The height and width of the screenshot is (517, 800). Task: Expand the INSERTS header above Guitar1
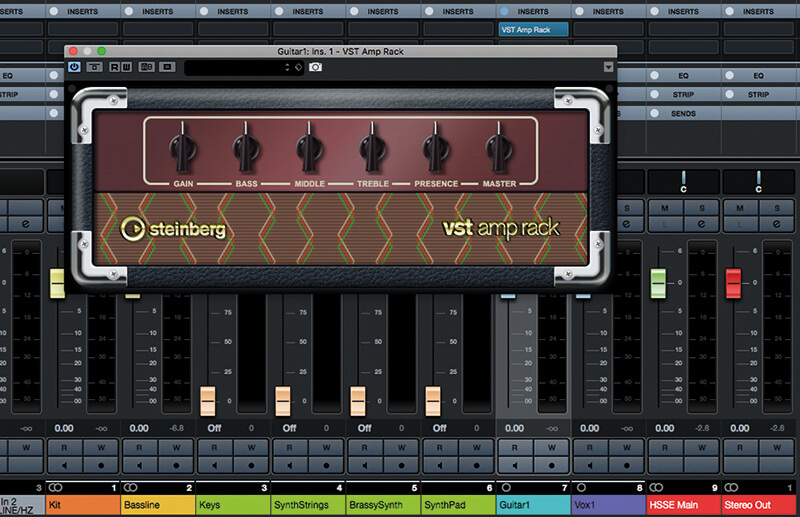pyautogui.click(x=533, y=11)
